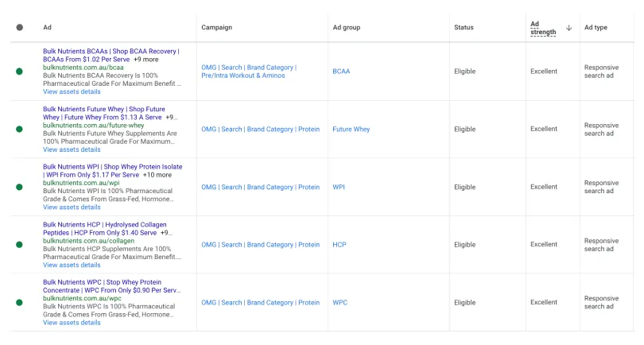View assets details for Future Whey ad
The width and height of the screenshot is (644, 345).
coord(72,149)
